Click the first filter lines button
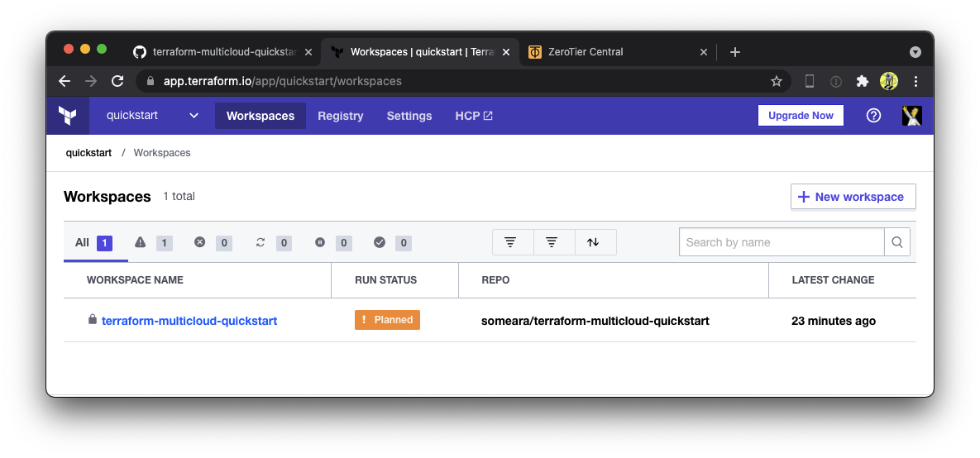Screen dimensions: 980x458 pyautogui.click(x=513, y=242)
